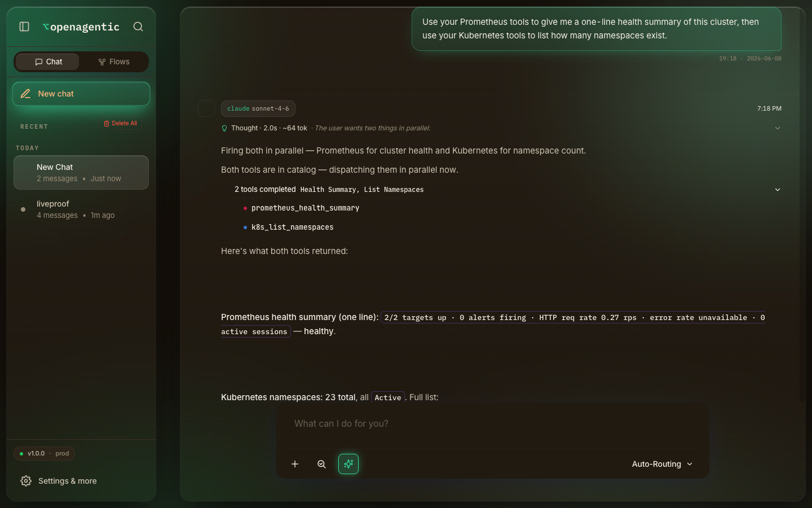Switch to the Chat tab
The image size is (812, 508).
tap(47, 62)
